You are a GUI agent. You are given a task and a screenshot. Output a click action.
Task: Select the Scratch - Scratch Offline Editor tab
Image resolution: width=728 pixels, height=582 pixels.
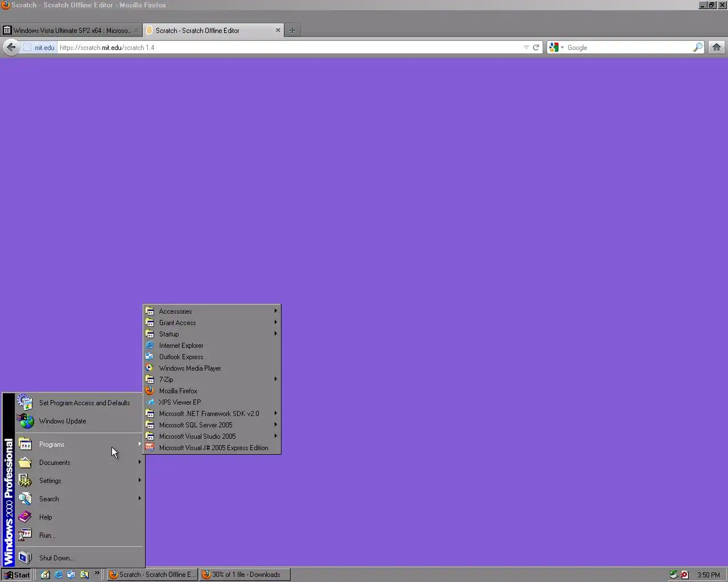pyautogui.click(x=213, y=30)
